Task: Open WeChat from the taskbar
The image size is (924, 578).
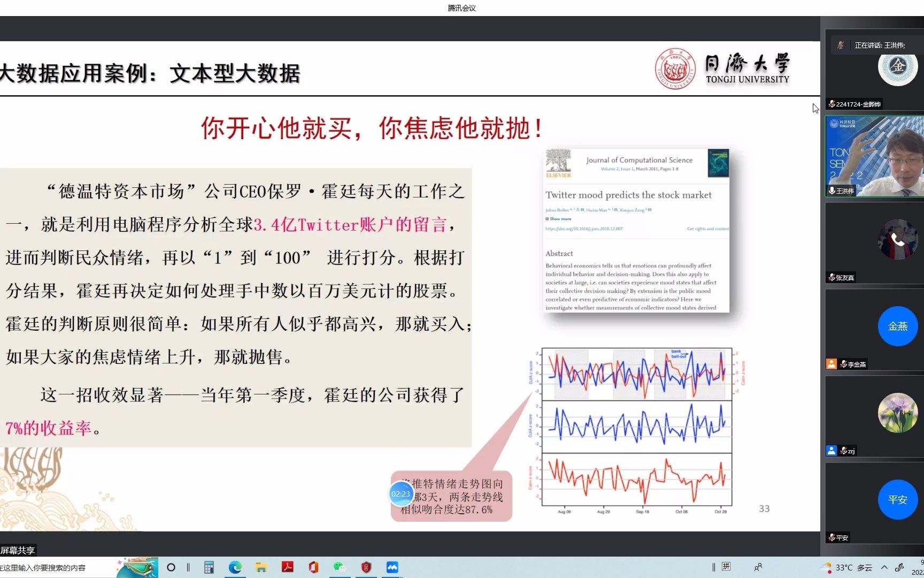Action: click(340, 567)
